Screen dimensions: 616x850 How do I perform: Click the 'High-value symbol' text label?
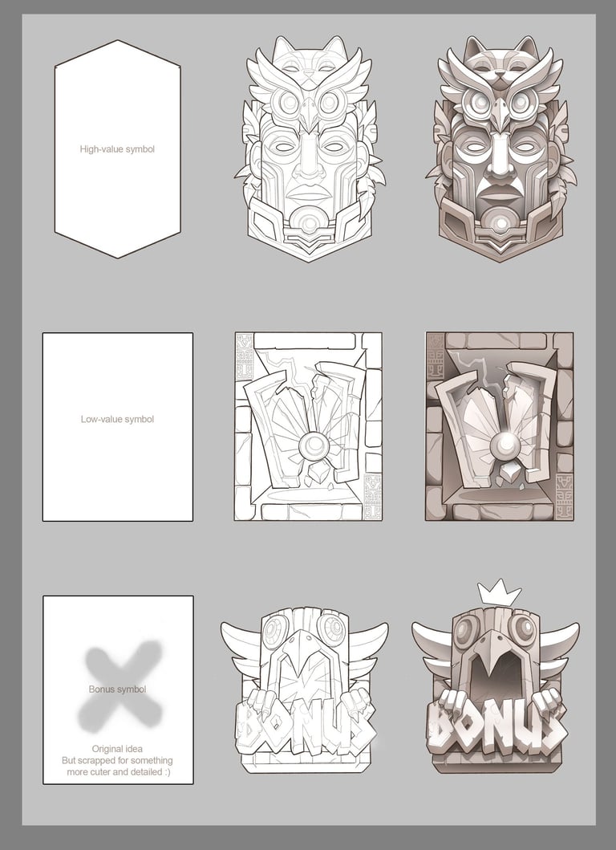click(117, 149)
